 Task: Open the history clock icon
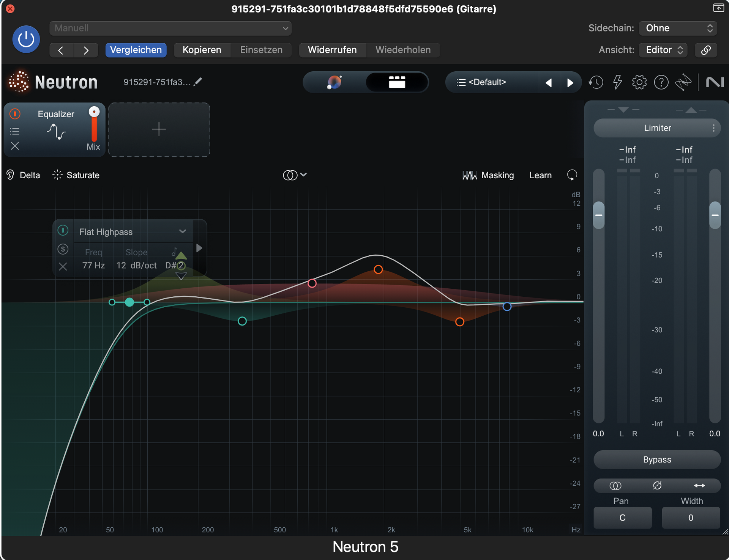[x=596, y=82]
